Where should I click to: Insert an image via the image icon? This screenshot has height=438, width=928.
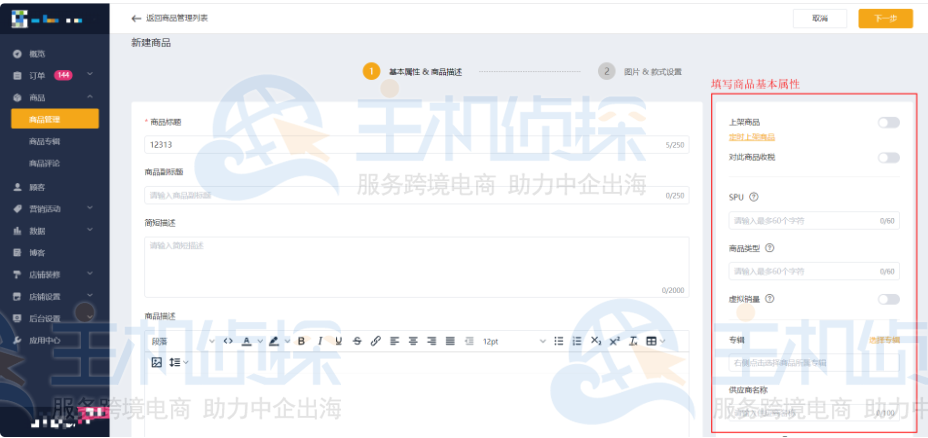click(x=156, y=362)
